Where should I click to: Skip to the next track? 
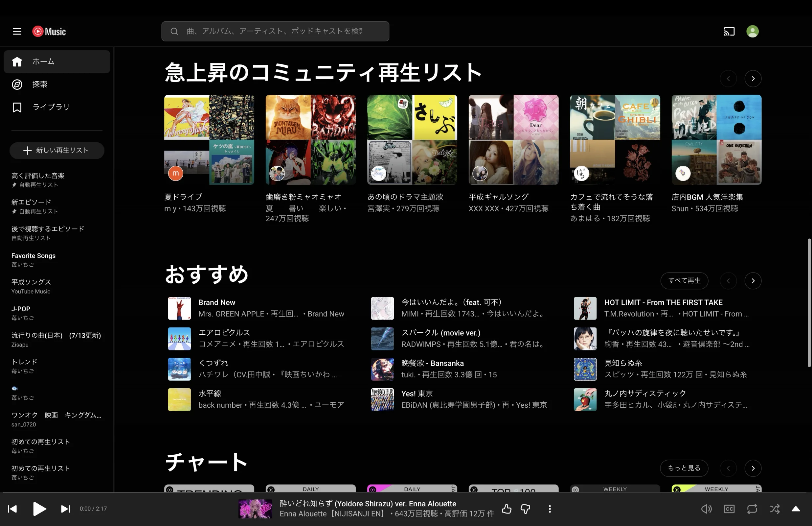[65, 509]
